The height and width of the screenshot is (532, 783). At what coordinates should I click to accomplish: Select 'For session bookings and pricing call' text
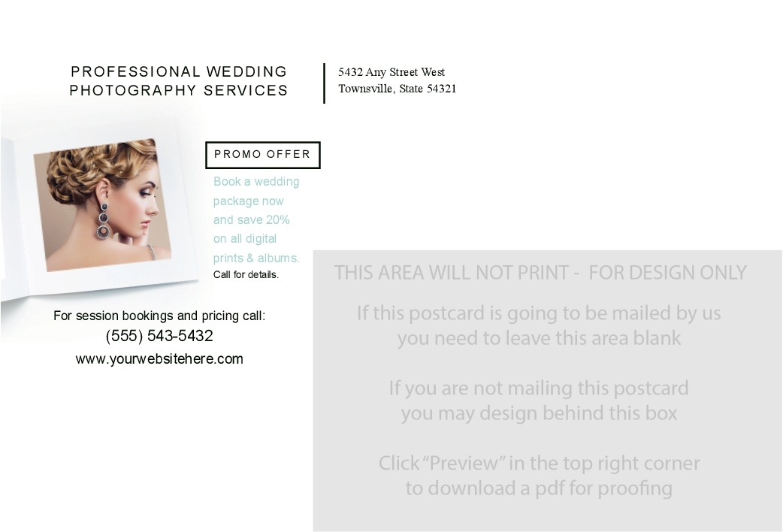click(159, 316)
